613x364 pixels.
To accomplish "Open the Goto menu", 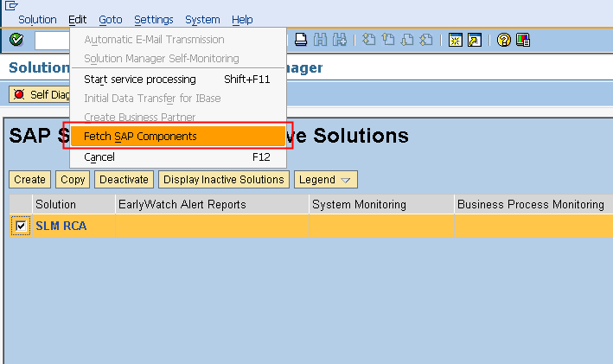I will [x=110, y=20].
